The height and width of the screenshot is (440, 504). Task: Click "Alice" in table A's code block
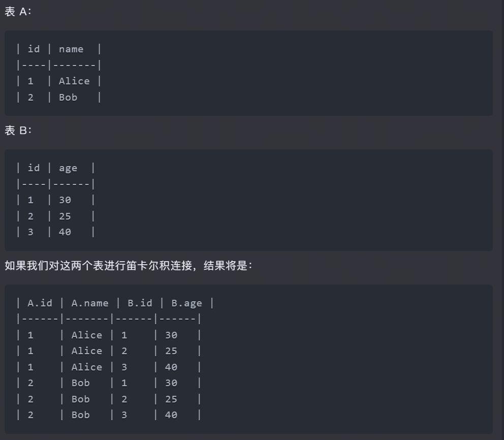74,81
